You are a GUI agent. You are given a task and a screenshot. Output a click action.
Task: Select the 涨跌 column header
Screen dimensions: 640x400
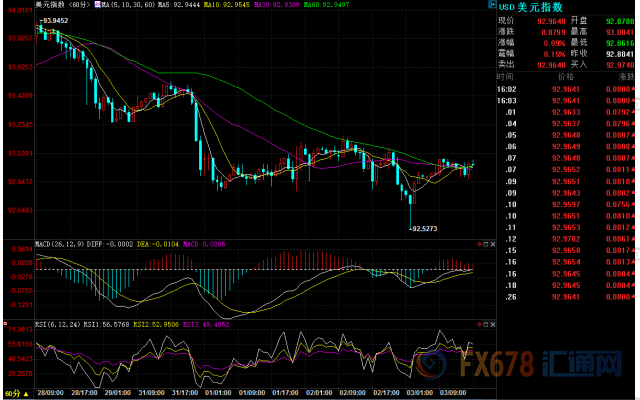pos(626,76)
